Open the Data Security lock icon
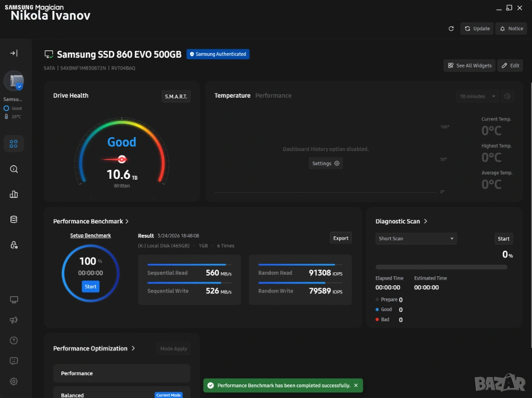 [x=14, y=245]
